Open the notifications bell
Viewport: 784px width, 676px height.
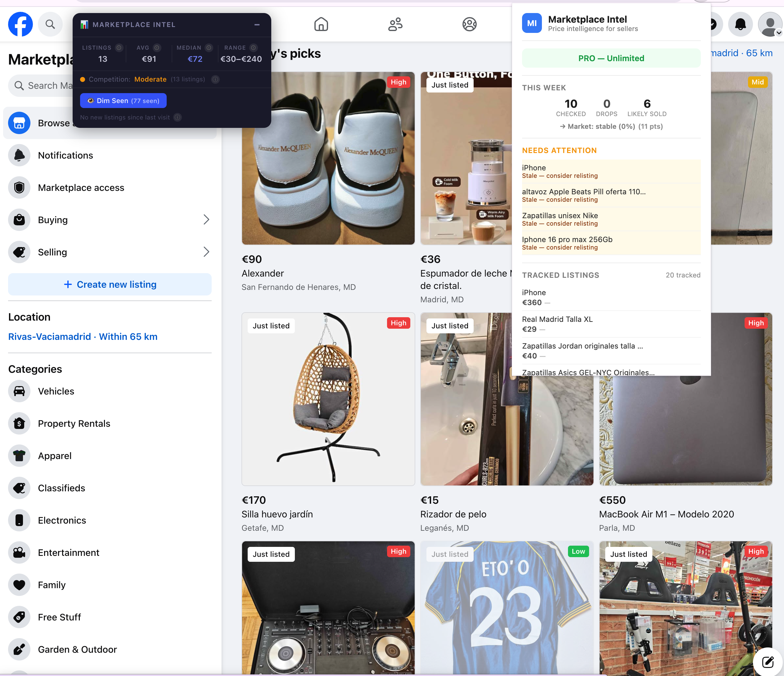click(x=741, y=24)
